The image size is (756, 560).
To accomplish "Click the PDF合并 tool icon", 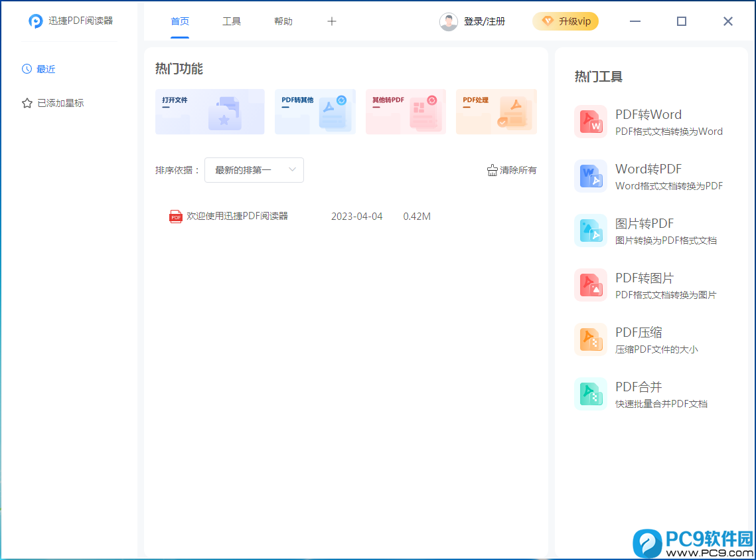I will [591, 394].
